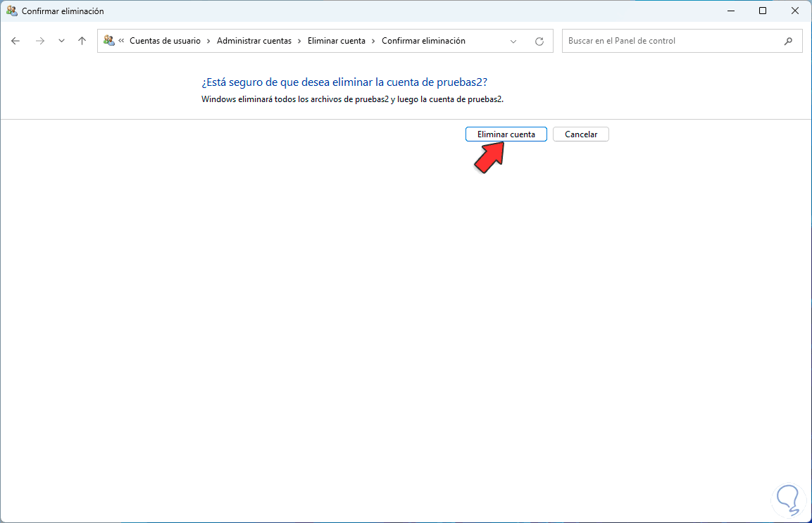
Task: Click the Up one level arrow
Action: pos(82,41)
